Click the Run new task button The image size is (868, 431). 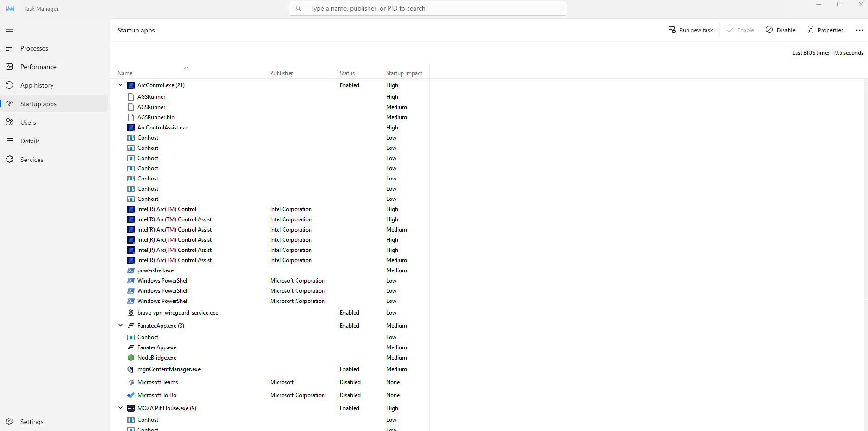[x=691, y=30]
